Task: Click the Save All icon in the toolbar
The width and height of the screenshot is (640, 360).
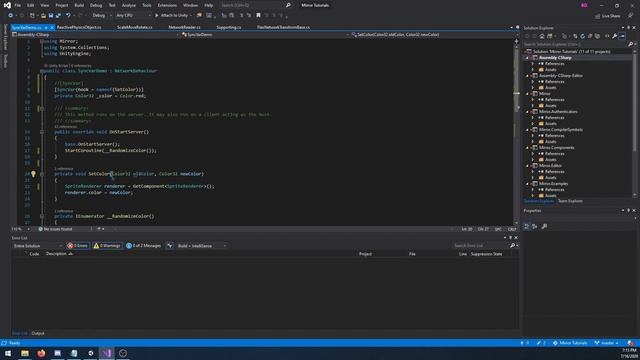Action: pos(58,16)
